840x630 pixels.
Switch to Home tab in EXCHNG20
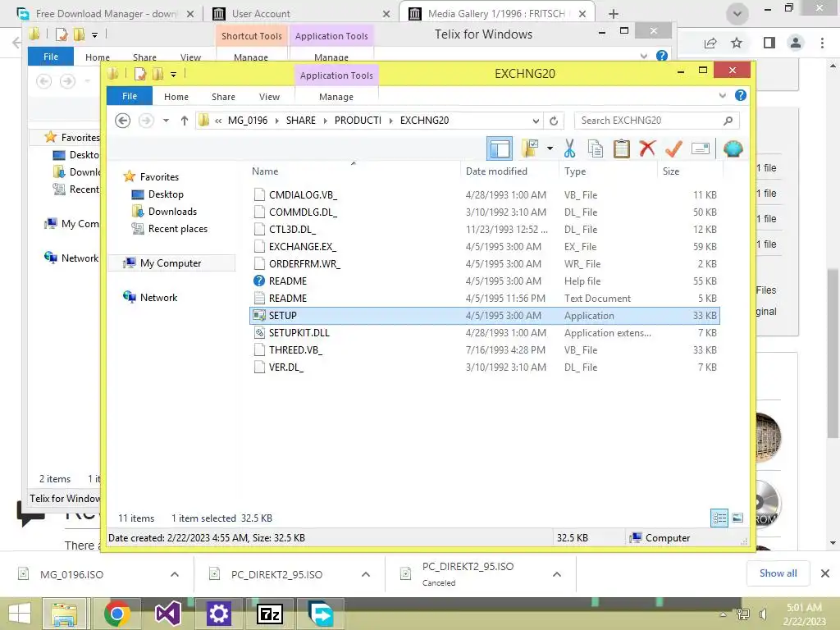[176, 97]
